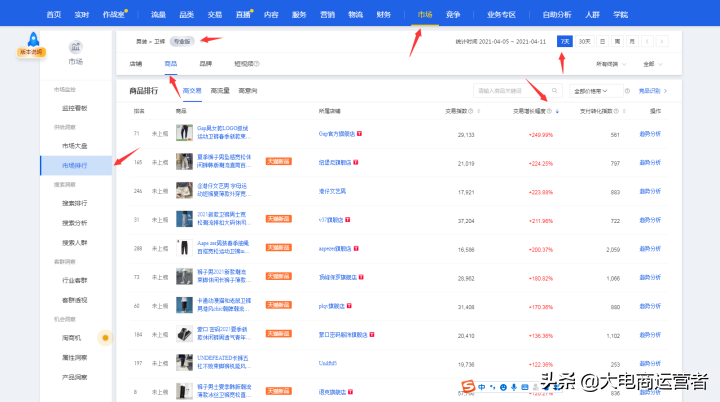The height and width of the screenshot is (402, 720).
Task: Open 首页 in top navigation
Action: pyautogui.click(x=54, y=14)
